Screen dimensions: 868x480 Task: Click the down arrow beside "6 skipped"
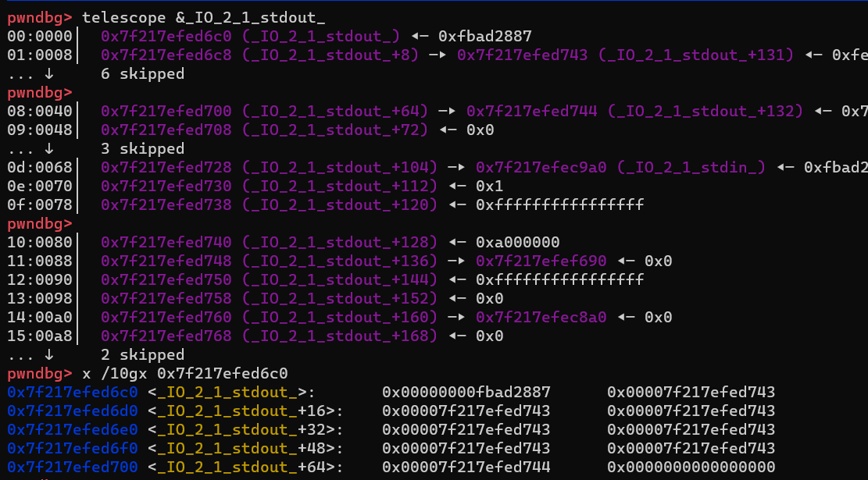tap(49, 74)
